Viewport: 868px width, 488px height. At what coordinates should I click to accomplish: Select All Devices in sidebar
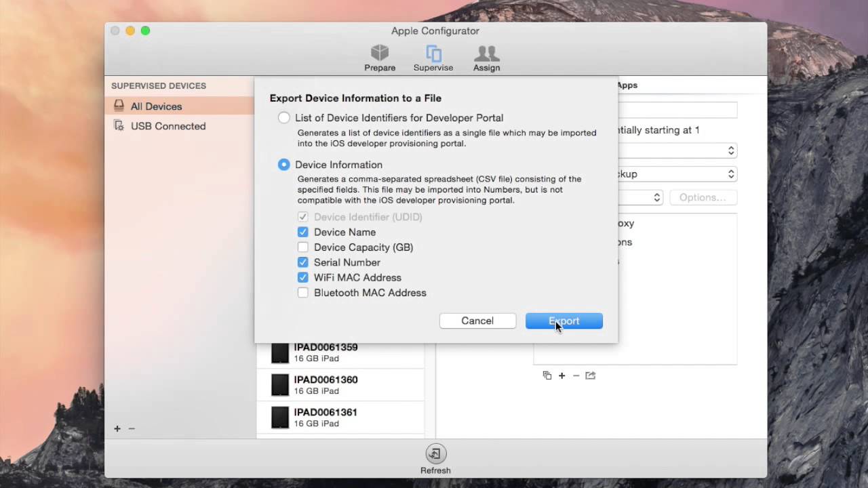tap(179, 106)
